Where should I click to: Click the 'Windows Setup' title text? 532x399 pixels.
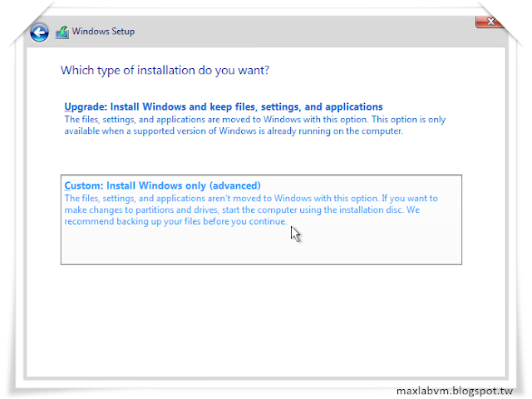103,32
